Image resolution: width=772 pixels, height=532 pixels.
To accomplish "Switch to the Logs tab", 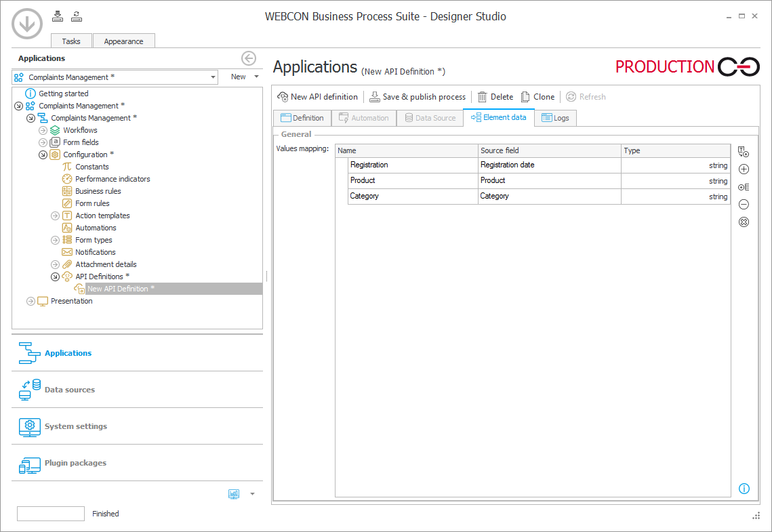I will pyautogui.click(x=555, y=118).
